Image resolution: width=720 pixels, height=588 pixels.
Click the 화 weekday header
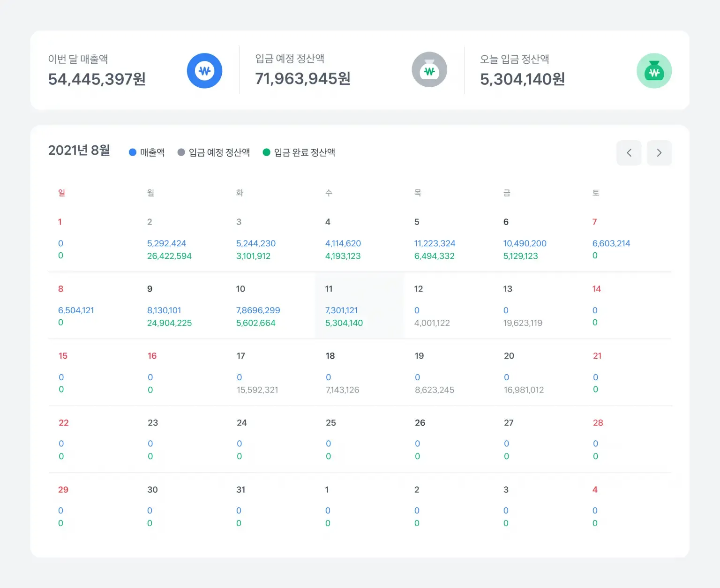click(x=240, y=193)
